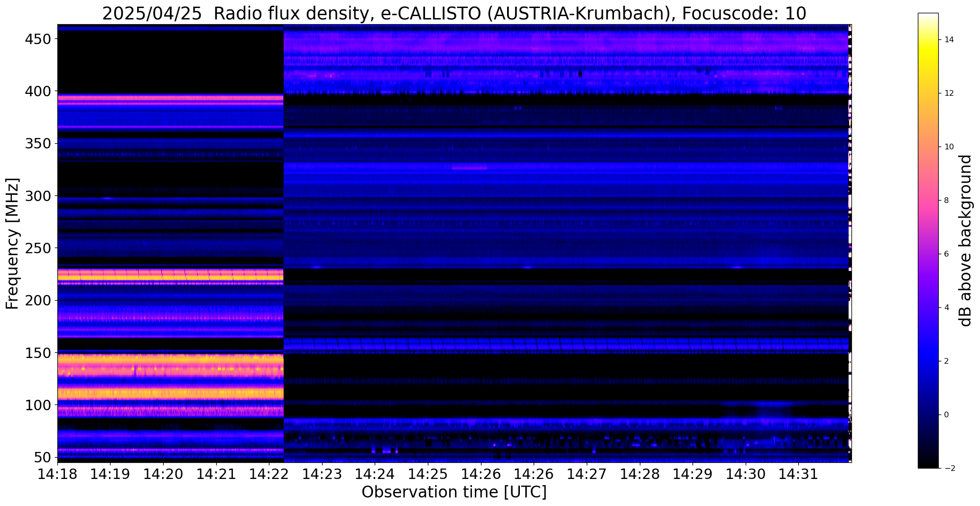
Task: Click frequency axis tick label 100
Action: [37, 405]
